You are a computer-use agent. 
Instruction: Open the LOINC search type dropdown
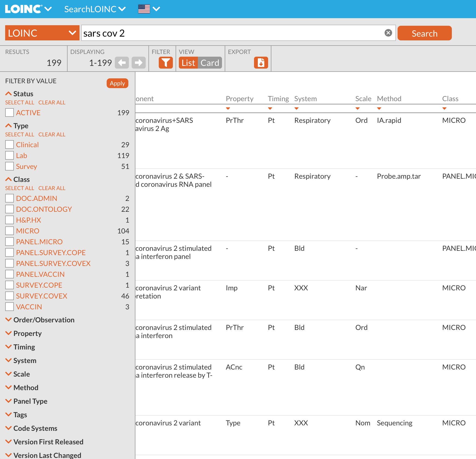point(42,33)
